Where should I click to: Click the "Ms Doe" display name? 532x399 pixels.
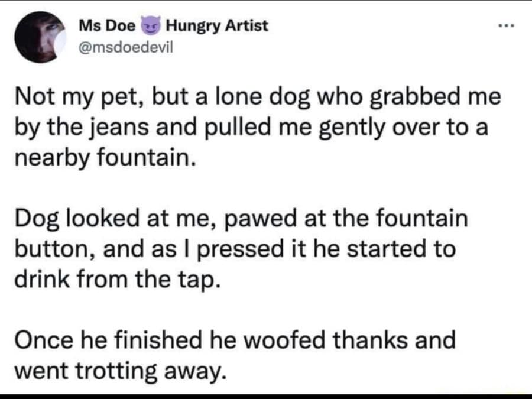[108, 26]
